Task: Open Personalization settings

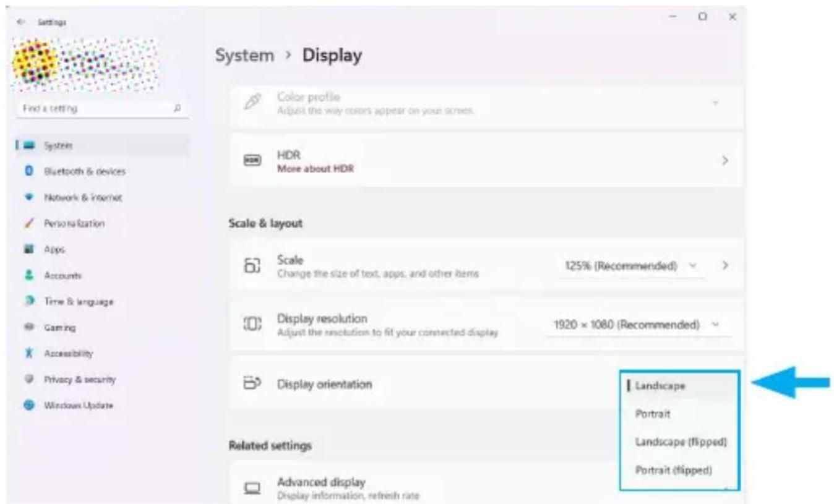Action: coord(74,223)
